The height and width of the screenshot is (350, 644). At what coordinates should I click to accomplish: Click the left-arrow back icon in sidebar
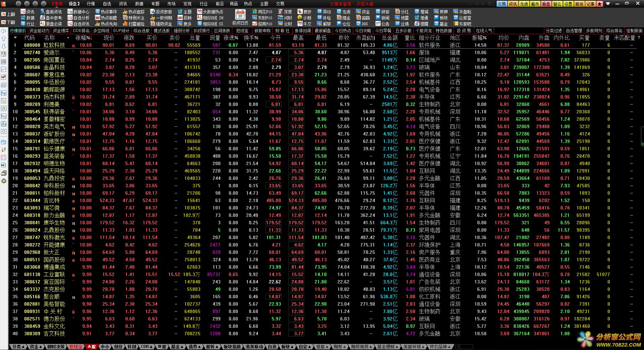4,31
